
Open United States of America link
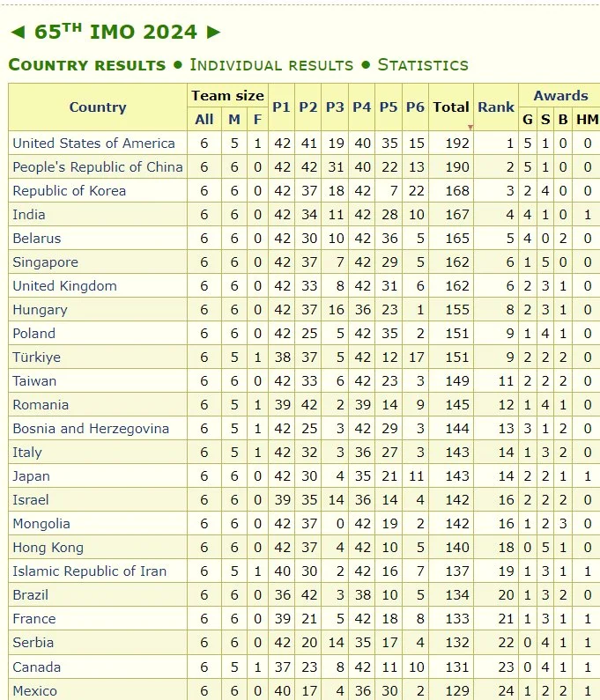93,143
